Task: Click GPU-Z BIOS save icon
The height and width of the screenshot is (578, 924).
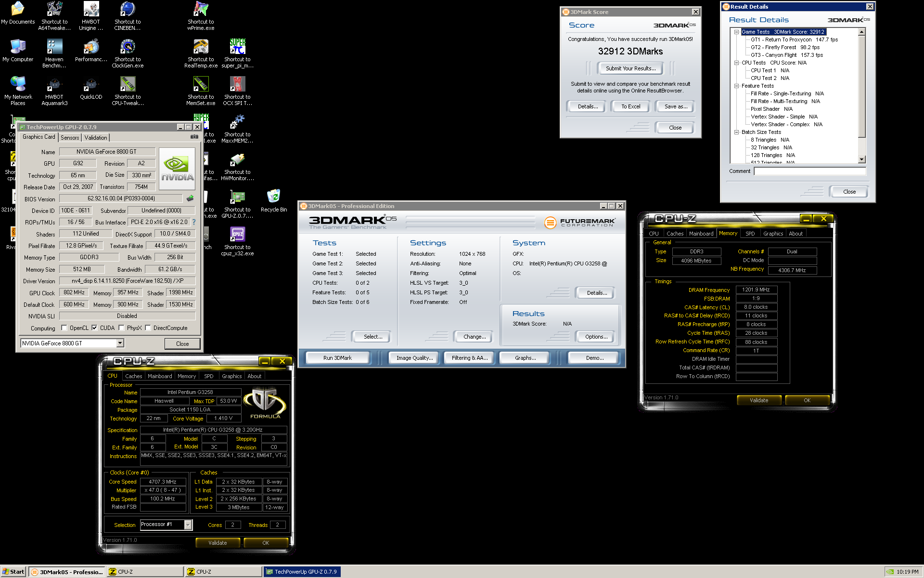Action: (190, 198)
